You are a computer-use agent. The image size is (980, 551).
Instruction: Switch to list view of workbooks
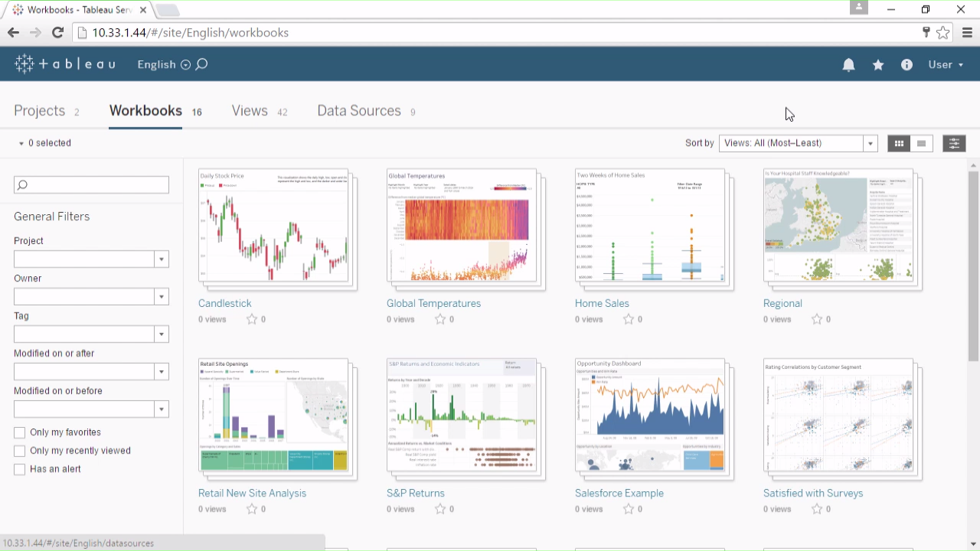[x=921, y=143]
